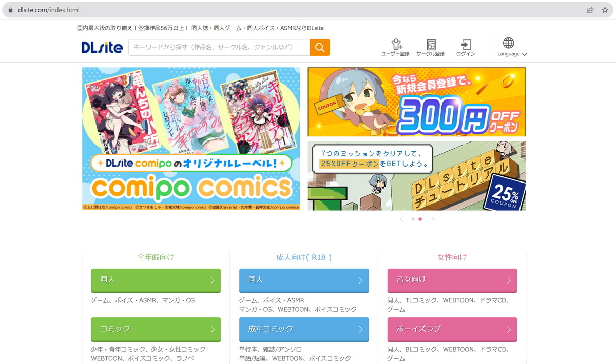
Task: Open the 300円 OFF coupon banner
Action: [417, 102]
